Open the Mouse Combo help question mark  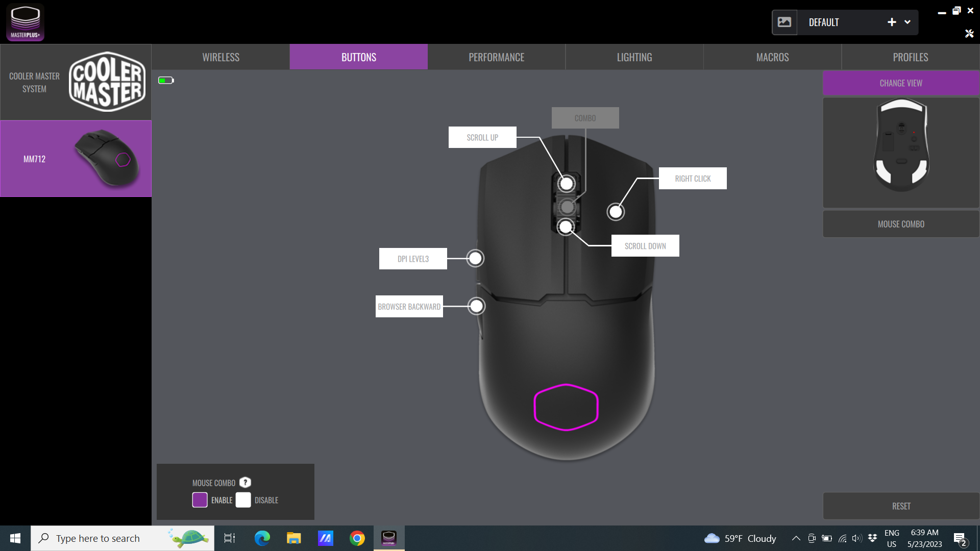[x=245, y=483]
